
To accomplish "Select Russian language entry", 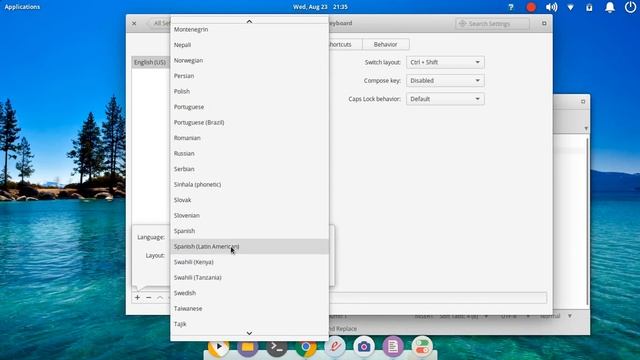I will coord(249,153).
